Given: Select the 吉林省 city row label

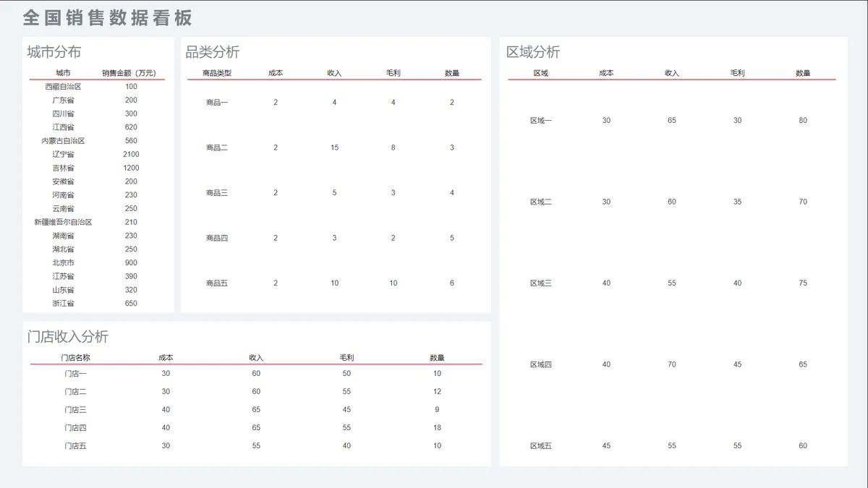Looking at the screenshot, I should click(x=63, y=168).
